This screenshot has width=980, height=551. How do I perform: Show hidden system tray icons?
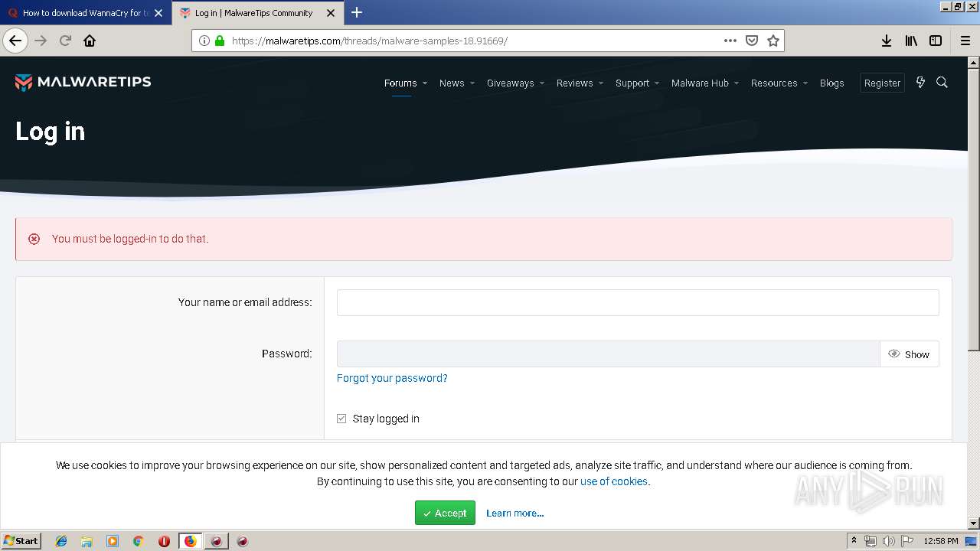854,541
